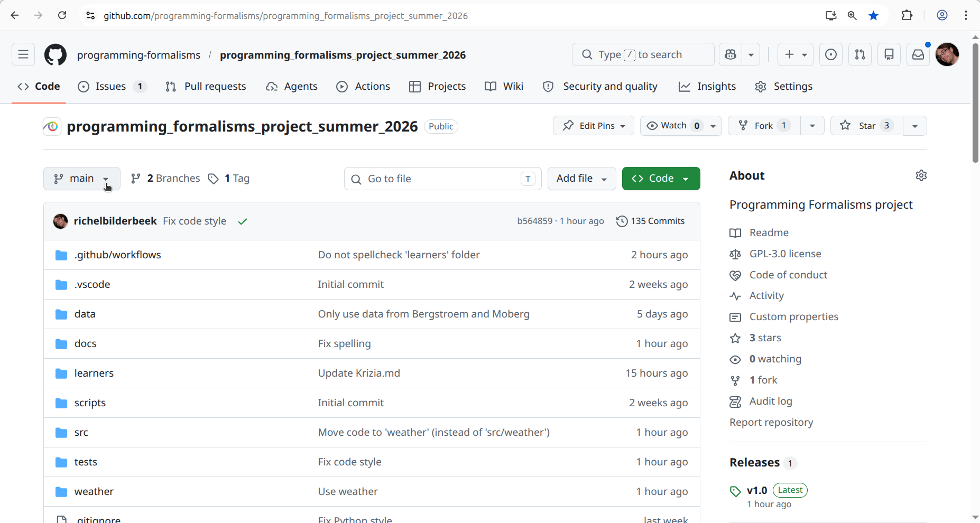Click the install app icon in address bar
The image size is (980, 523).
pyautogui.click(x=831, y=15)
